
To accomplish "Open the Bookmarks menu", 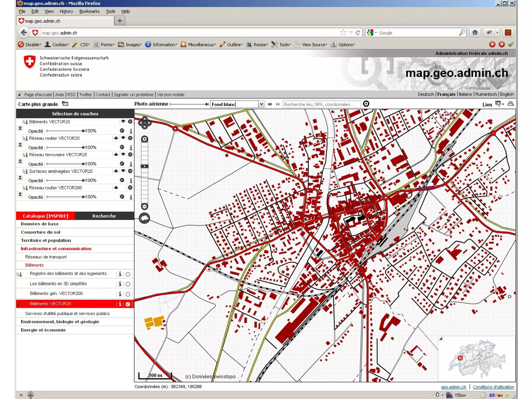I will [89, 11].
